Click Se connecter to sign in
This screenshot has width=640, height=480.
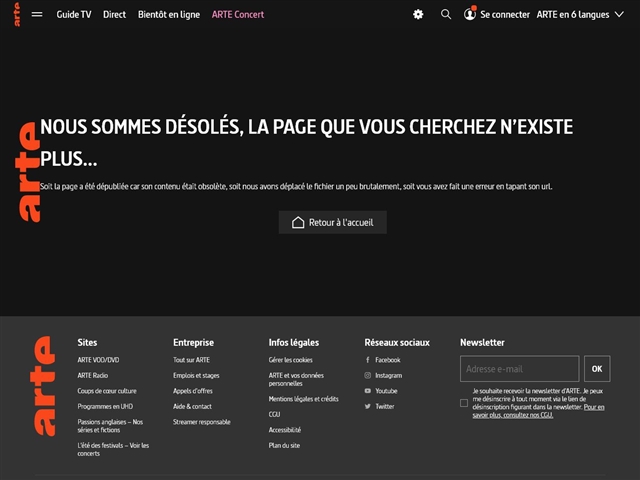tap(505, 15)
